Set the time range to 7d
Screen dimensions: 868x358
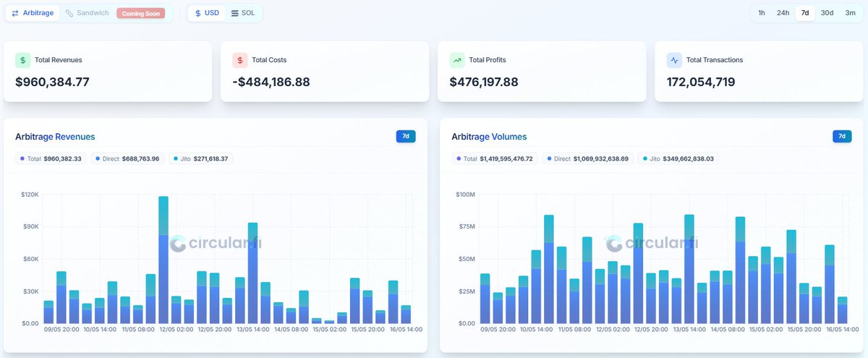pyautogui.click(x=805, y=13)
